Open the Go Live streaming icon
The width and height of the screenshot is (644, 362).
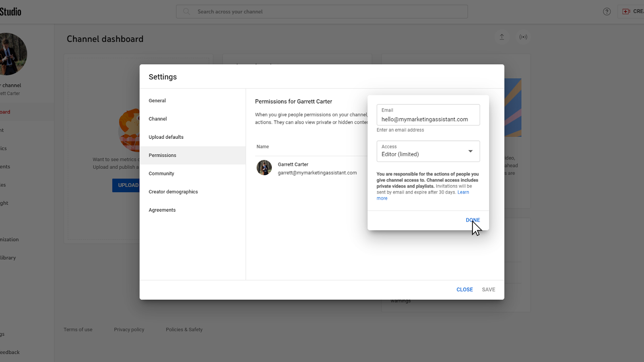523,37
